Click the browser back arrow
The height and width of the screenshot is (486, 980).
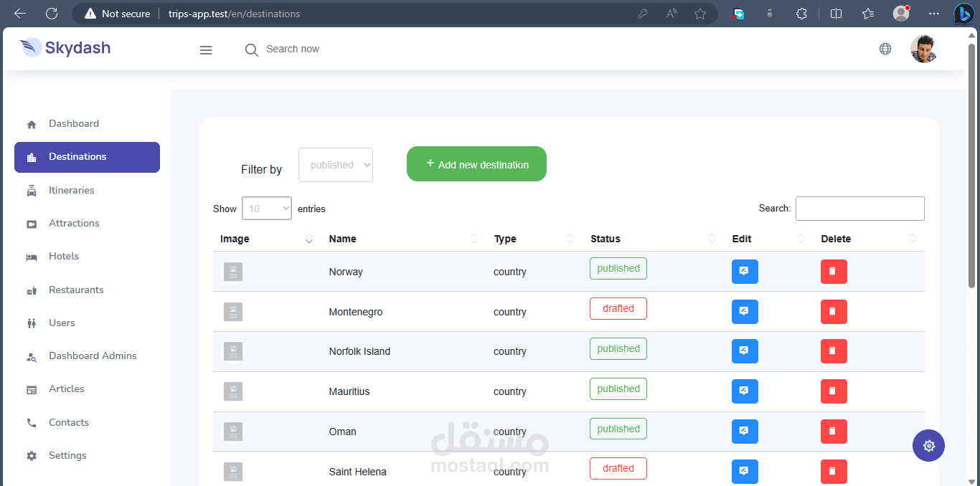click(x=20, y=14)
